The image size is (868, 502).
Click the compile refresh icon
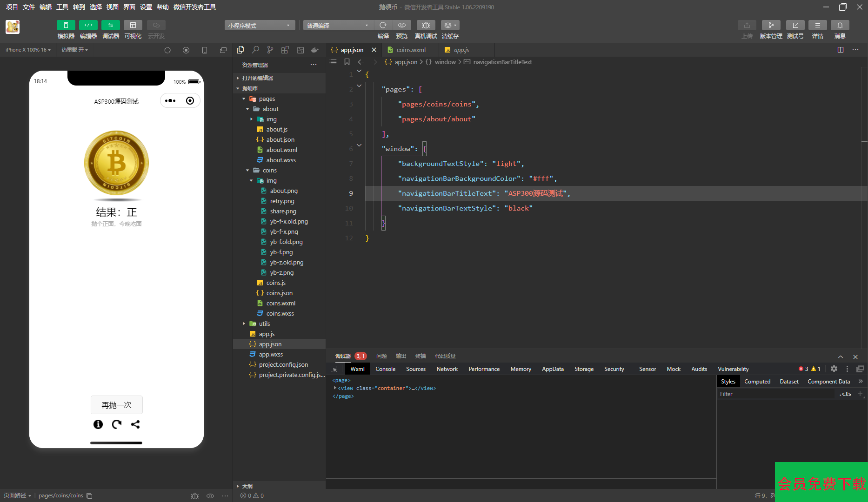(x=383, y=26)
